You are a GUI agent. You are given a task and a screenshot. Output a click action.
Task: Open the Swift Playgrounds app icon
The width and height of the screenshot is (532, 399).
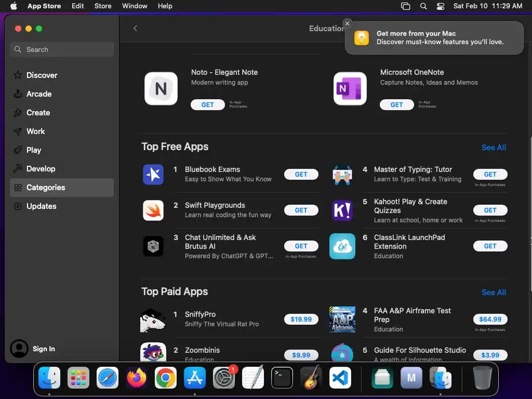[153, 210]
